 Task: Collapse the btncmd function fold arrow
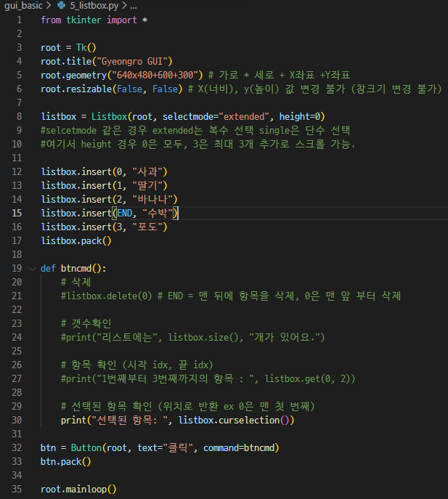[x=33, y=269]
